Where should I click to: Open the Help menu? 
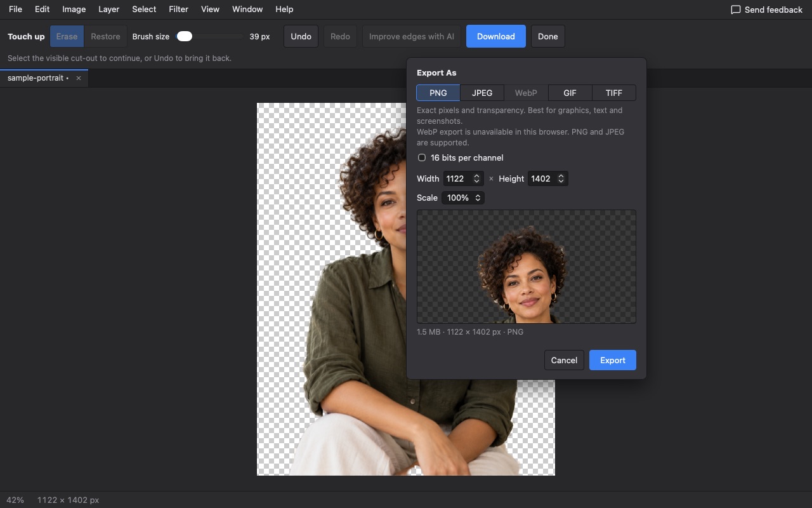(284, 10)
